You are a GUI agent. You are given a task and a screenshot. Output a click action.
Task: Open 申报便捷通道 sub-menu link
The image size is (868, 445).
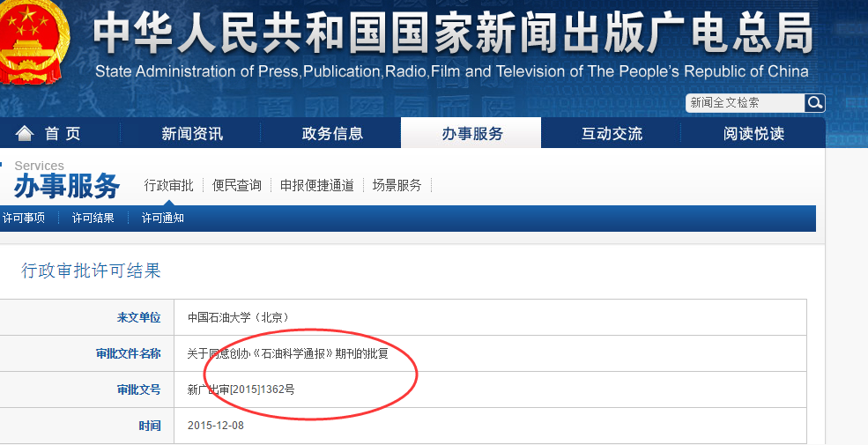[x=317, y=185]
